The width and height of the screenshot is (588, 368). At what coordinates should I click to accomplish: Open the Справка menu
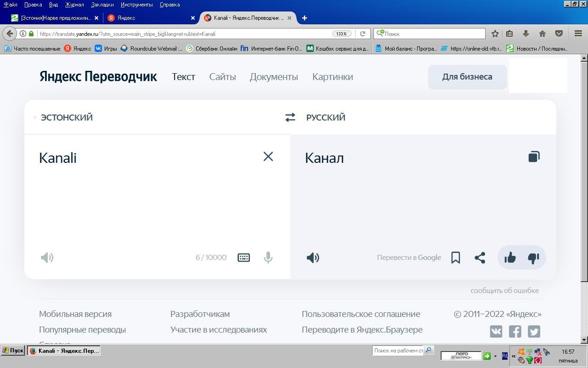click(x=170, y=5)
